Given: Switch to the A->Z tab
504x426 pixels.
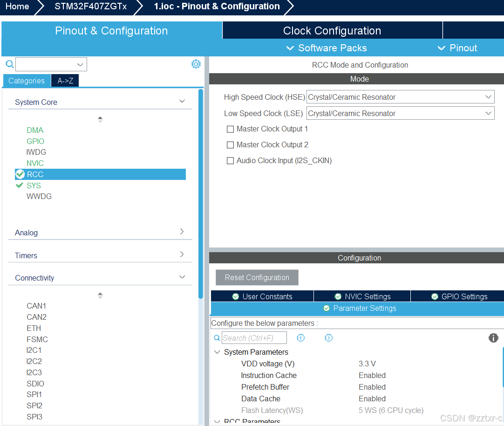Looking at the screenshot, I should (65, 81).
